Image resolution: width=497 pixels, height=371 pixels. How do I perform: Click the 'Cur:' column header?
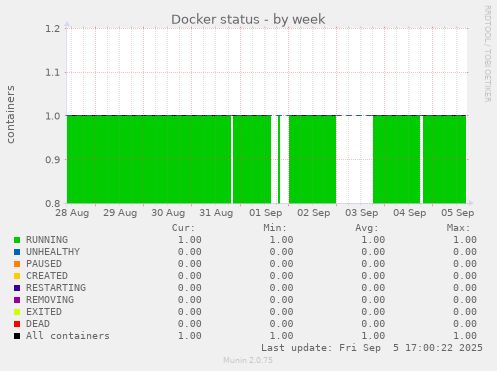click(x=183, y=228)
